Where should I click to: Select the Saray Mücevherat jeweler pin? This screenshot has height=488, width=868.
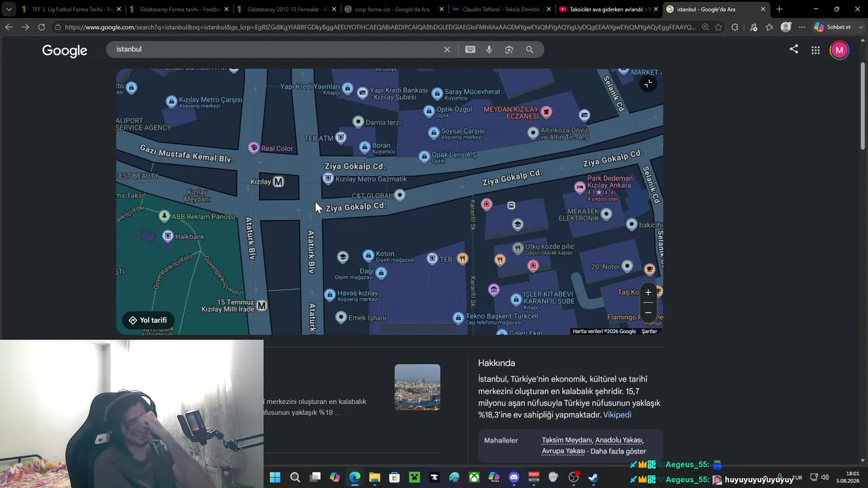[437, 93]
